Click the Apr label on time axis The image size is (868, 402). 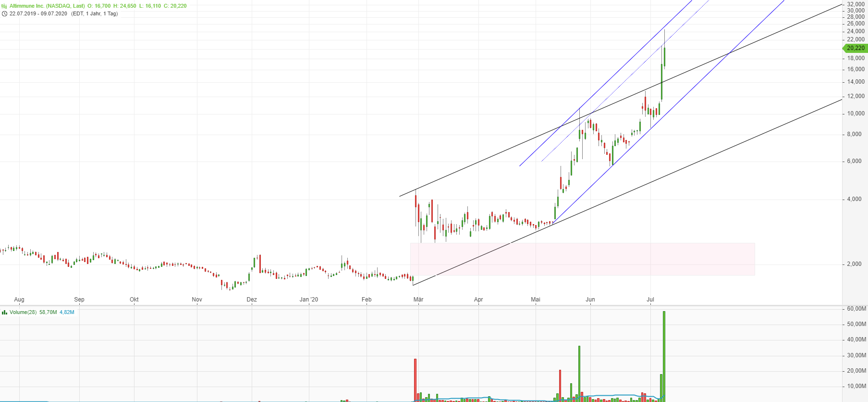[478, 300]
